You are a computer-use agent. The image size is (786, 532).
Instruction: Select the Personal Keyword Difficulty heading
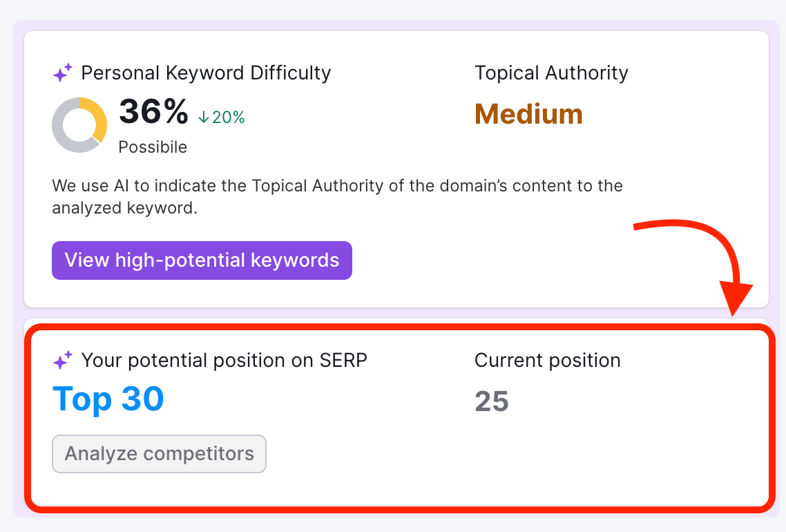click(206, 73)
